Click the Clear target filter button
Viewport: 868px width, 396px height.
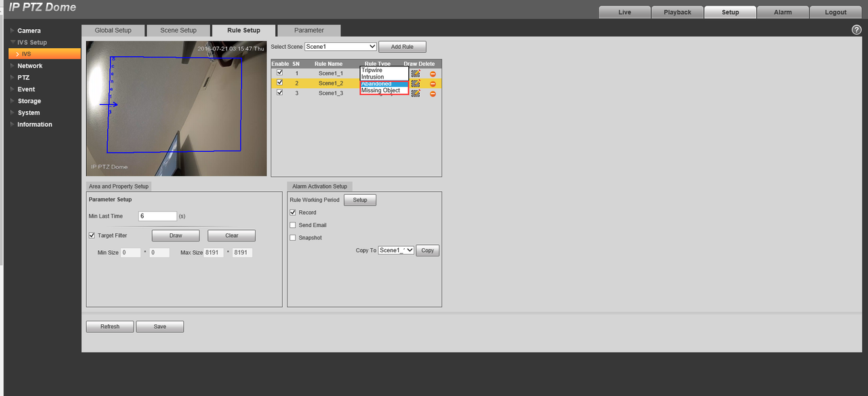(x=232, y=235)
